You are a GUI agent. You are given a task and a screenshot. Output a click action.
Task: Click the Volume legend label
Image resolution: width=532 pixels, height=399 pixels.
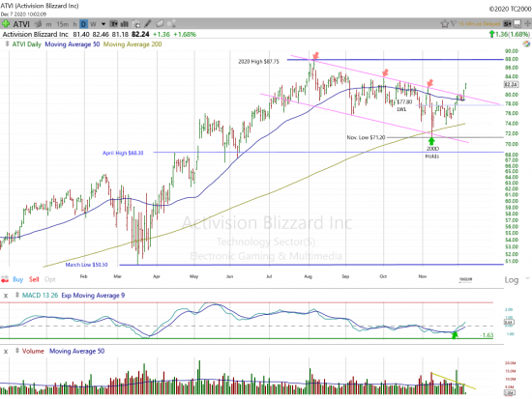33,351
